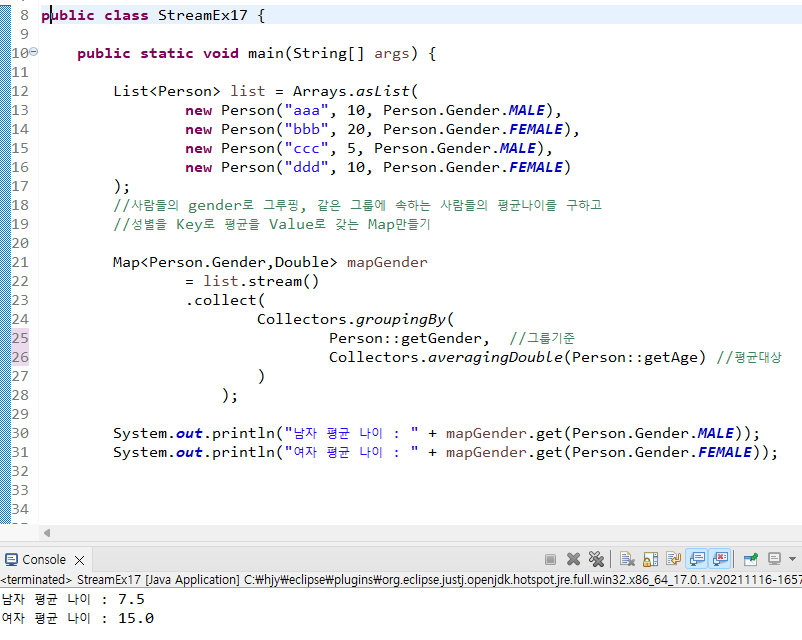Toggle Show Console on standard error change
802x640 pixels.
(x=720, y=559)
